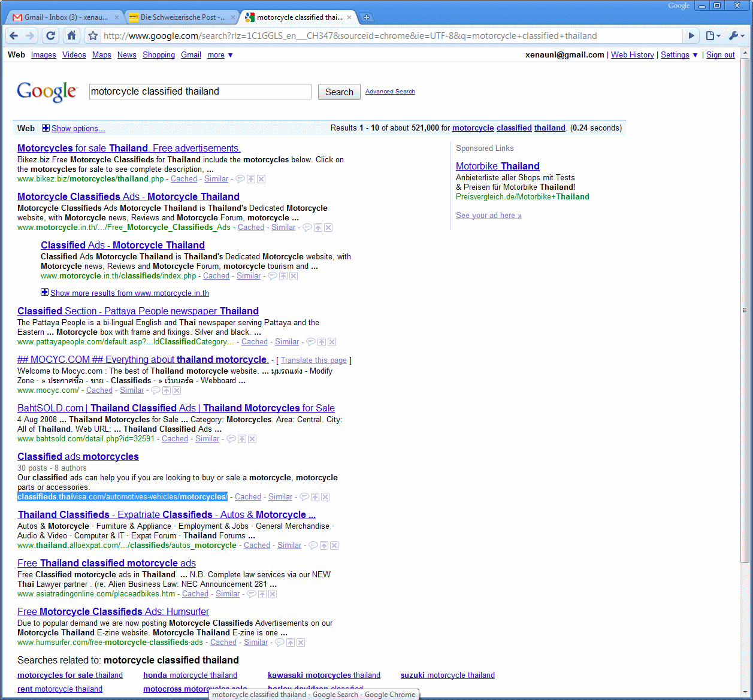This screenshot has width=753, height=700.
Task: Open Videos in Google top navigation
Action: coord(74,55)
